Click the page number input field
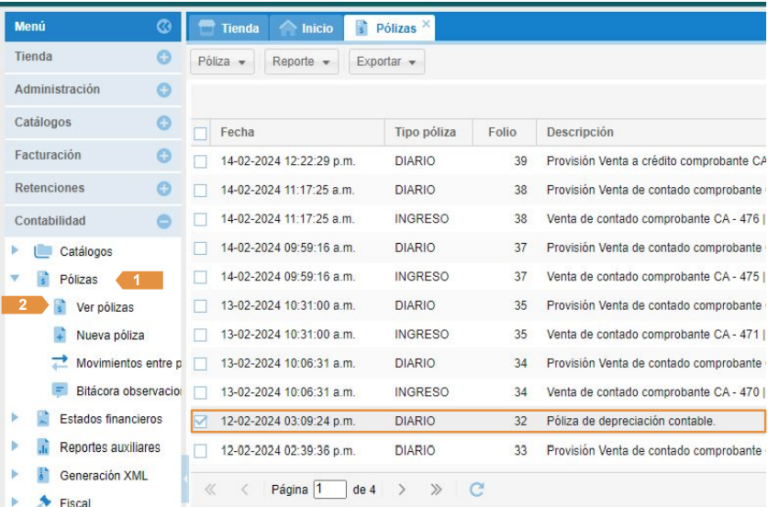 [x=329, y=490]
